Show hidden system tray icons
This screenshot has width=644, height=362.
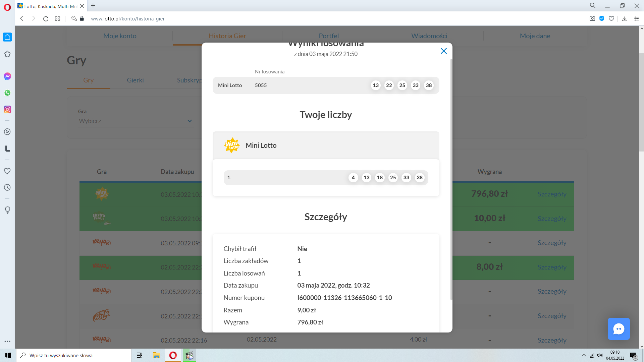tap(584, 355)
